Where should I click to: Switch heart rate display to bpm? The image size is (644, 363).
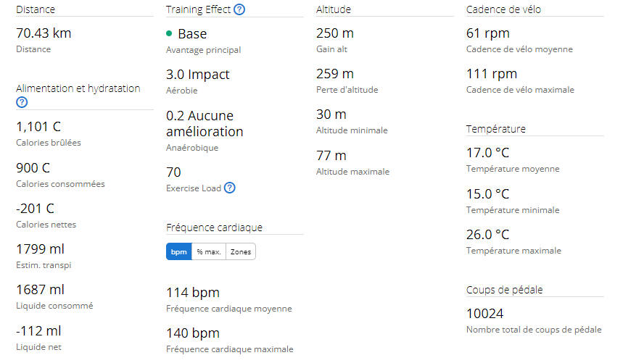coord(178,251)
